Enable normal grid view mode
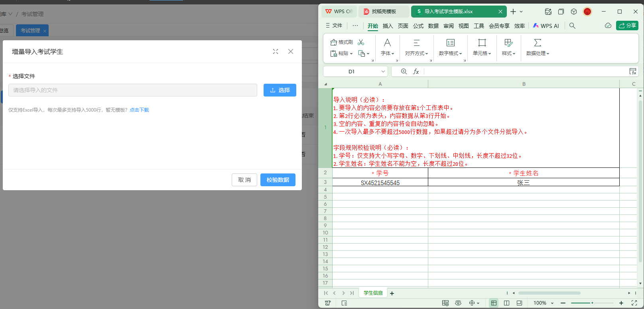 [494, 303]
